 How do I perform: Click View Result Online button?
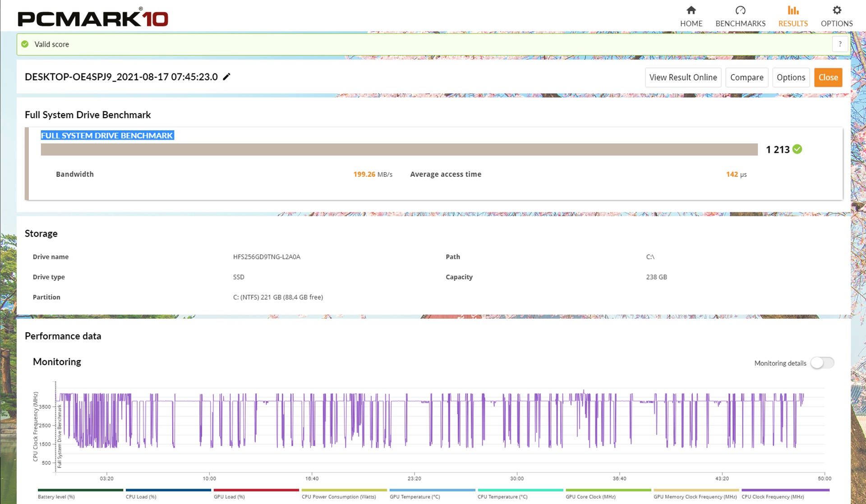[x=683, y=78]
